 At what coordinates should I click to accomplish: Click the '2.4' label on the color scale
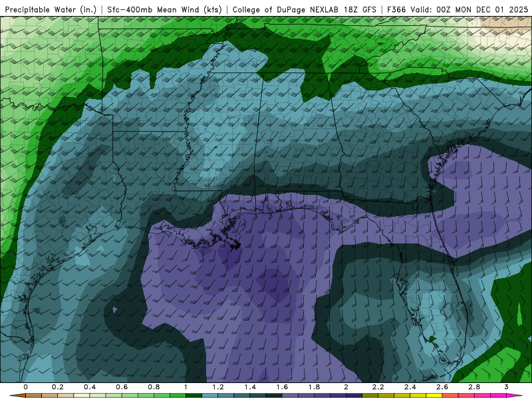(410, 387)
